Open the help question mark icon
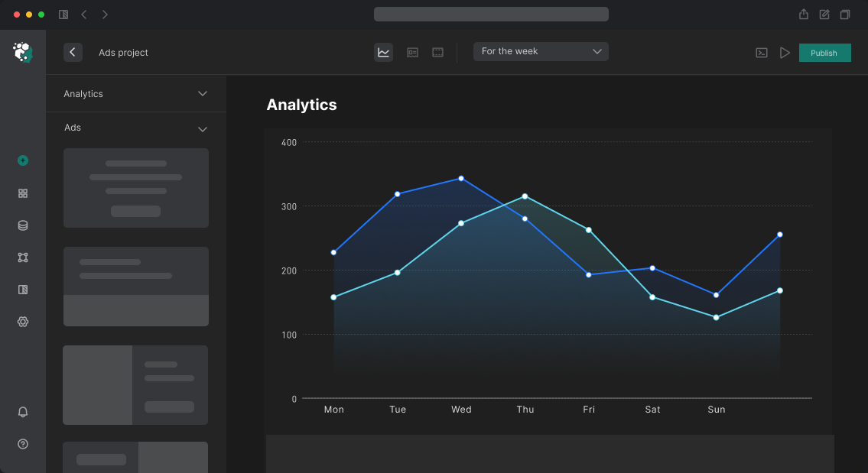 (23, 444)
